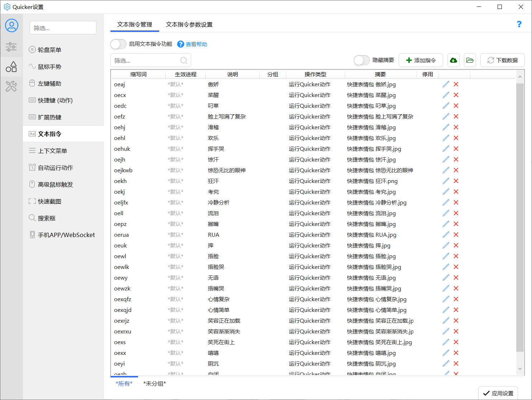532x400 pixels.
Task: Click the 添加指令 button
Action: click(x=421, y=60)
